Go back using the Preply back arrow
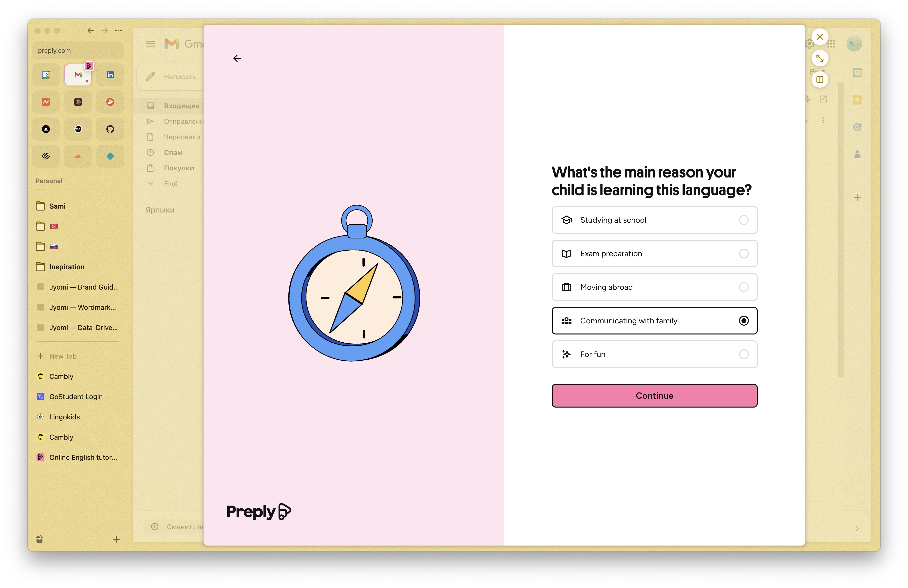 pyautogui.click(x=237, y=58)
